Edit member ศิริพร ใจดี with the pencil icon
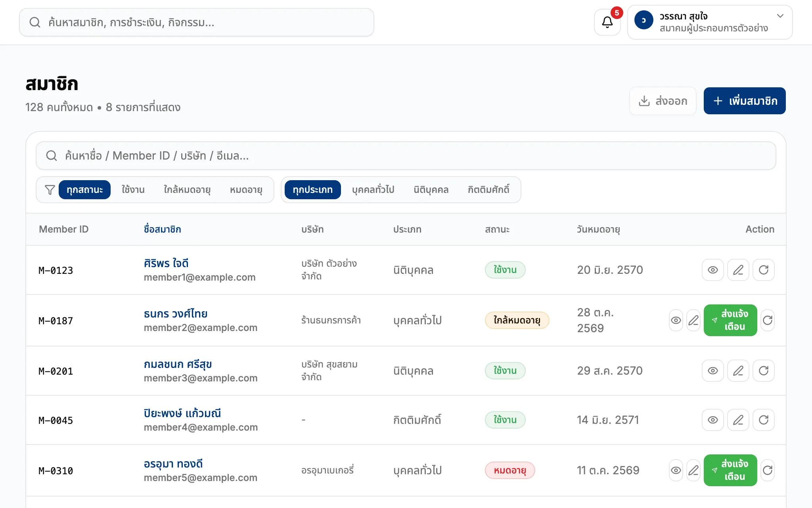This screenshot has height=508, width=812. point(738,270)
